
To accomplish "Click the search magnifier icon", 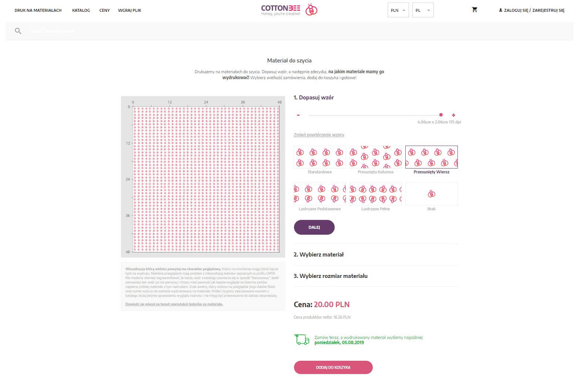I will [18, 31].
